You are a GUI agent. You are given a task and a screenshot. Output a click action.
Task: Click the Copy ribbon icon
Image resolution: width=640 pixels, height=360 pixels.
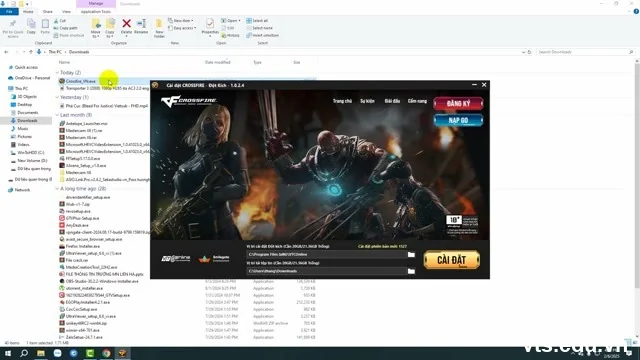pos(31,27)
